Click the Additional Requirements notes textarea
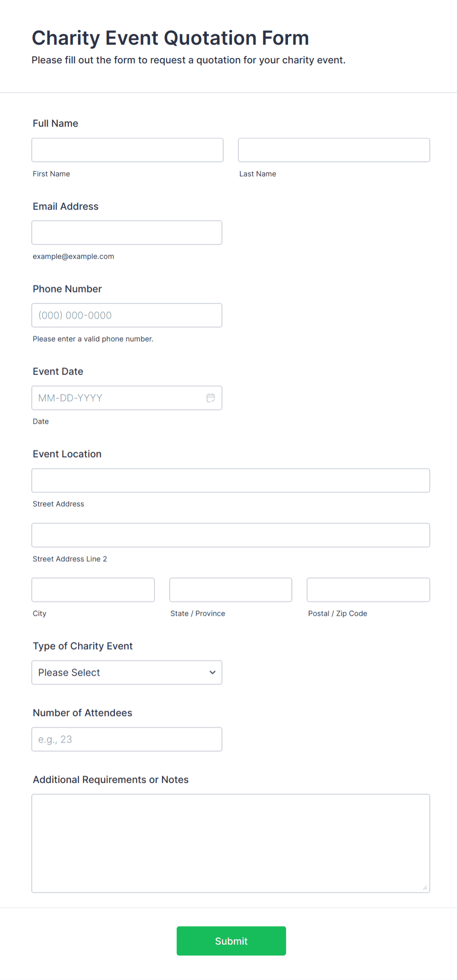Viewport: 457px width, 980px height. (230, 843)
